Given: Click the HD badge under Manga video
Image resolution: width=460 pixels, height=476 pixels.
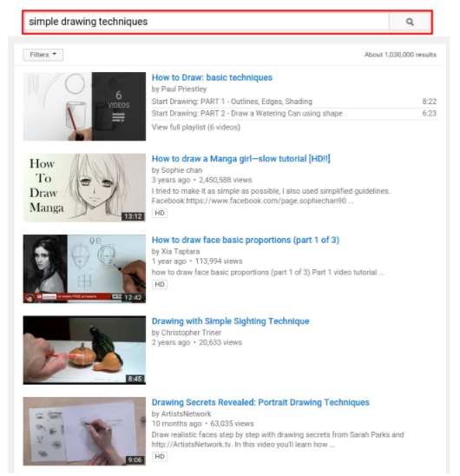Looking at the screenshot, I should (160, 213).
